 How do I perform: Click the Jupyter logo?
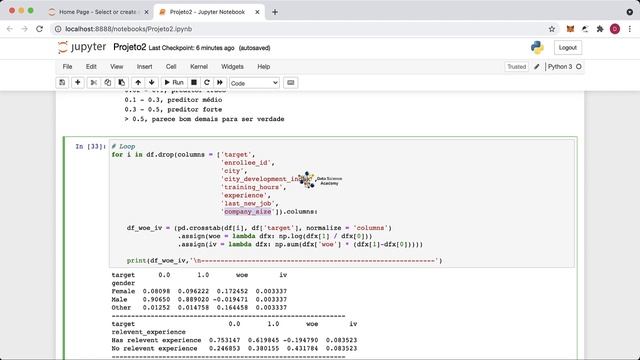pyautogui.click(x=82, y=47)
